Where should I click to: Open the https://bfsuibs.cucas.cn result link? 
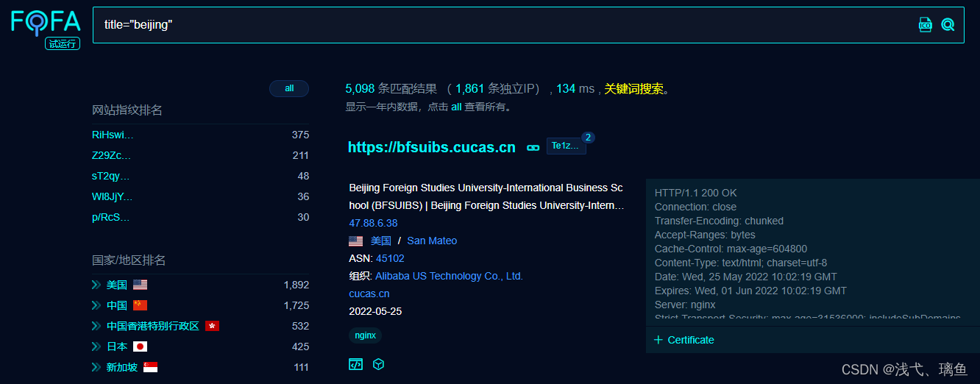pos(432,147)
